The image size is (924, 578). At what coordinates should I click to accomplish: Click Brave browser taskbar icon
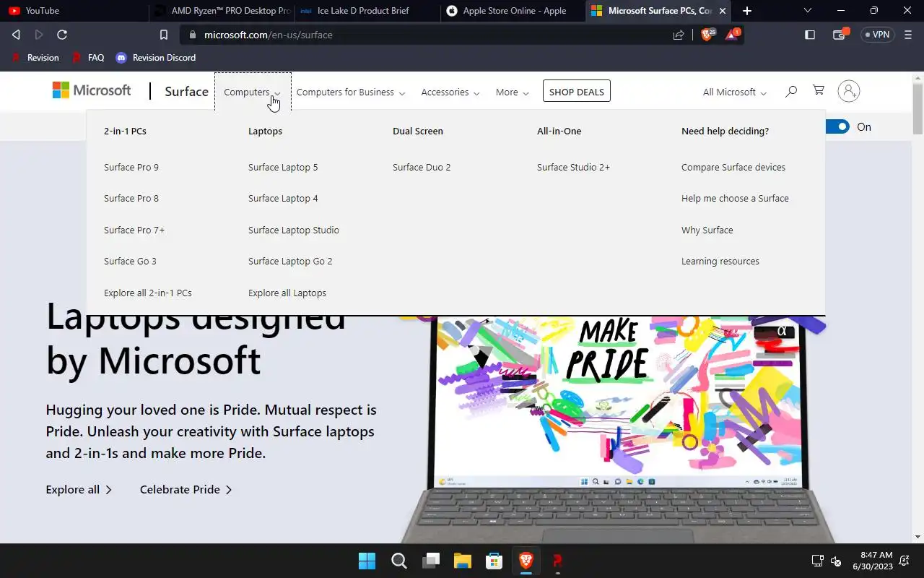[x=526, y=561]
